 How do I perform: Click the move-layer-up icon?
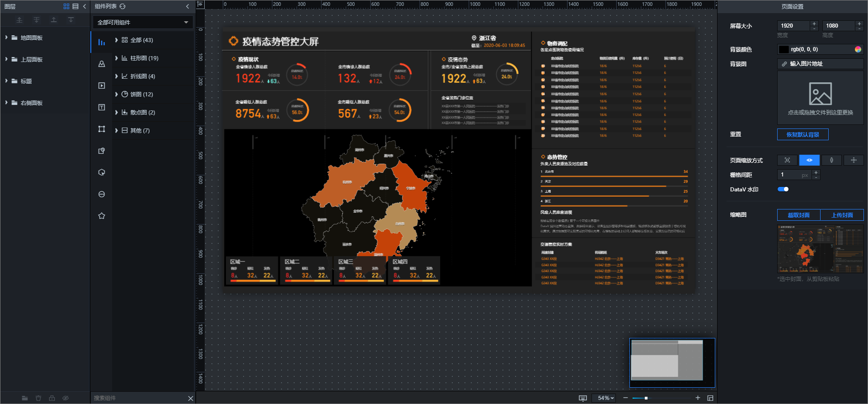(54, 20)
